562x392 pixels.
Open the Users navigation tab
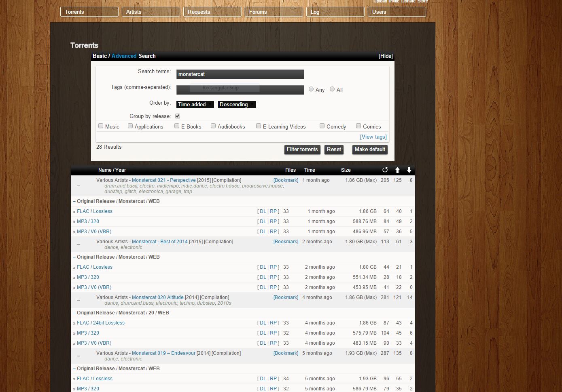397,12
